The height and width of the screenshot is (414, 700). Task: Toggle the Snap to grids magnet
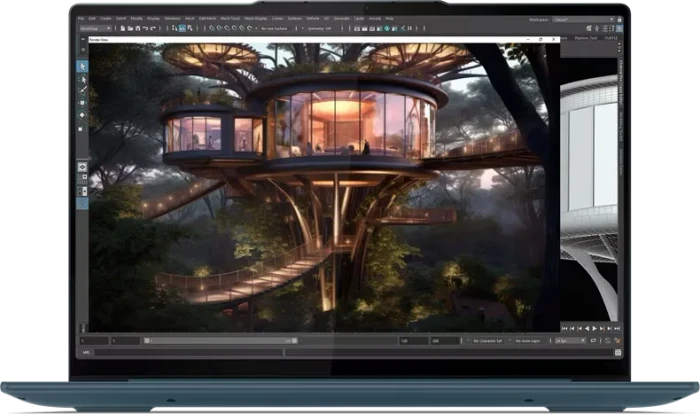click(211, 29)
